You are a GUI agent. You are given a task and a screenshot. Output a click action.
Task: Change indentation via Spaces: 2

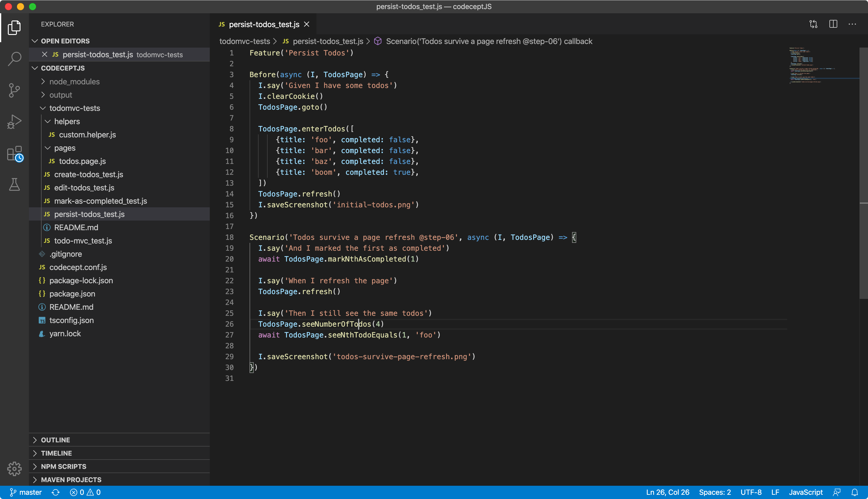[x=715, y=492]
